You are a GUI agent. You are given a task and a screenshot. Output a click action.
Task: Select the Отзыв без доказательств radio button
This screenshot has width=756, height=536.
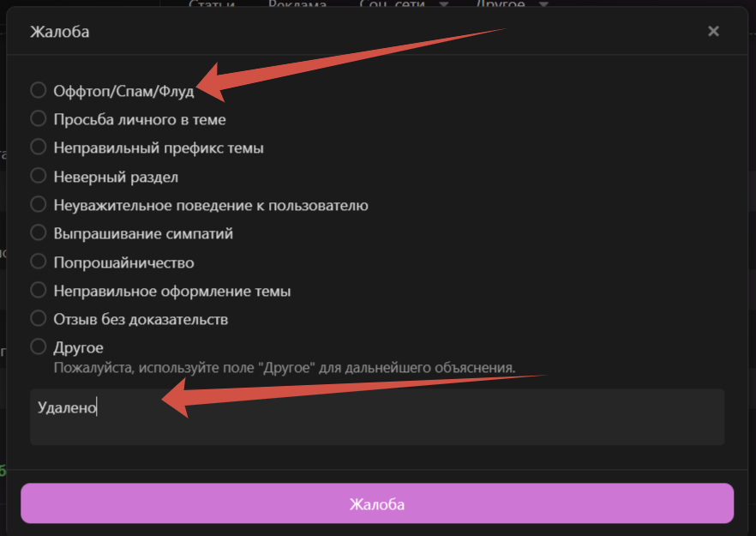pos(39,319)
